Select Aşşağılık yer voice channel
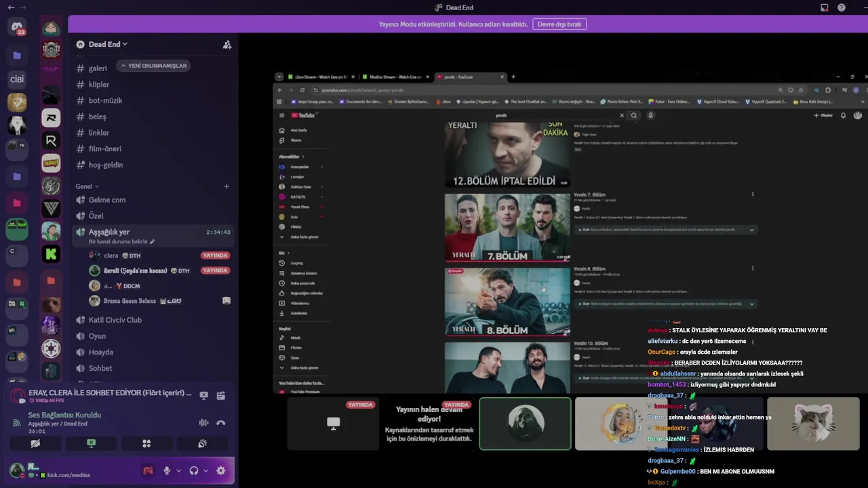The image size is (868, 488). click(x=154, y=236)
